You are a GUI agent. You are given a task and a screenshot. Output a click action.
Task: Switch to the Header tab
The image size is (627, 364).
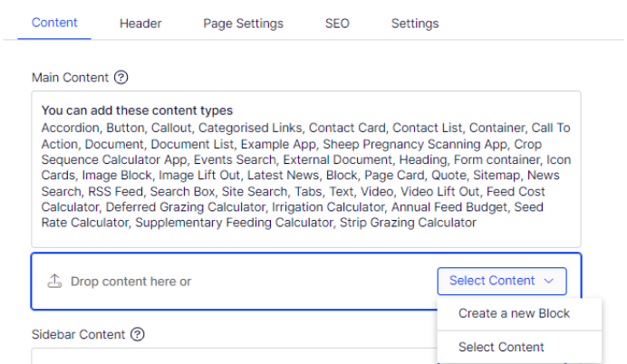point(140,24)
